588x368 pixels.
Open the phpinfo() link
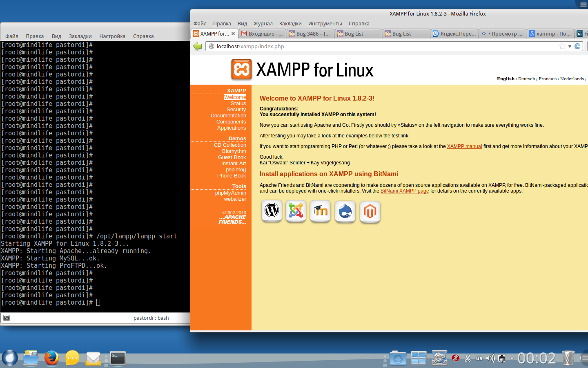coord(236,170)
